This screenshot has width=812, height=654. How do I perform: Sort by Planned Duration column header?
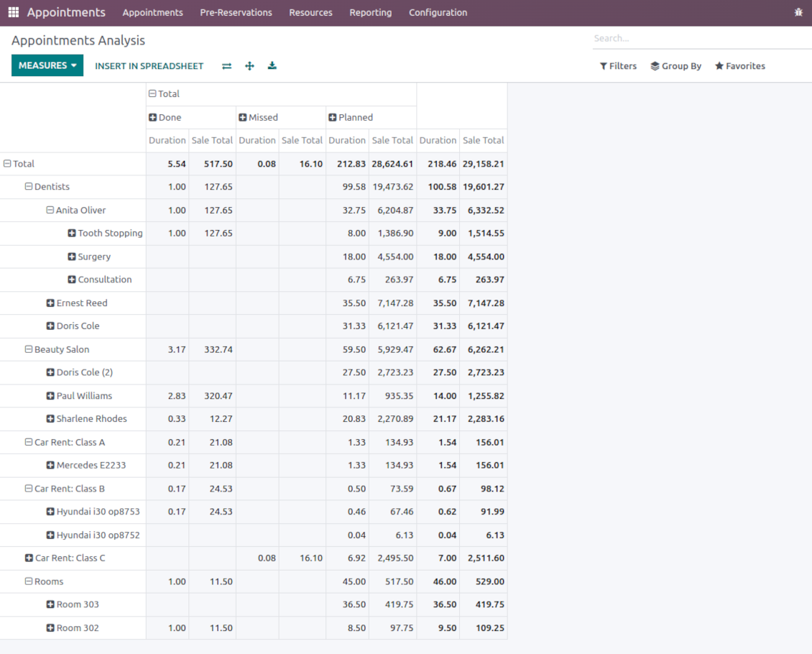[x=347, y=140]
